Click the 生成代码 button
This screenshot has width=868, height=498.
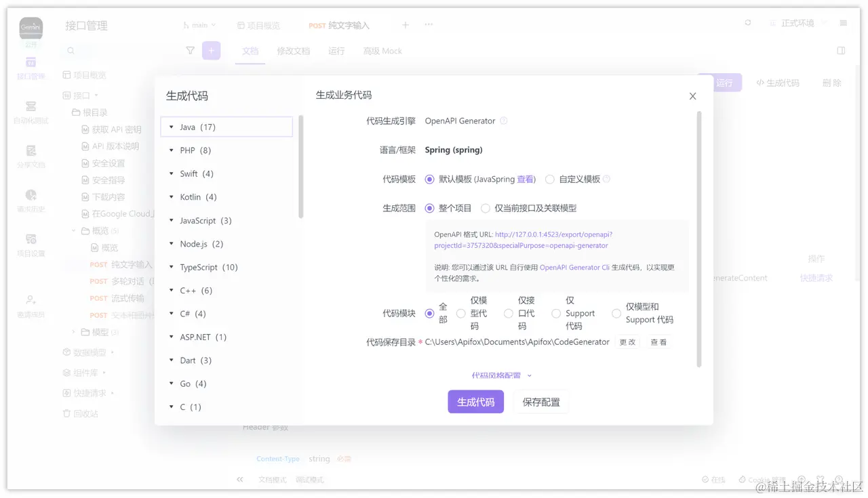475,401
